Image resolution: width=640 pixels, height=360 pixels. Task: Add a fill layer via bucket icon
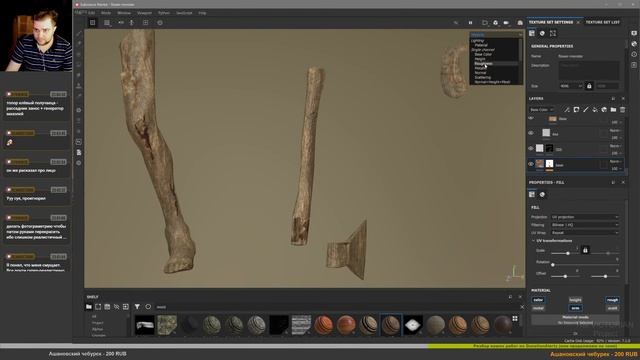[x=595, y=109]
